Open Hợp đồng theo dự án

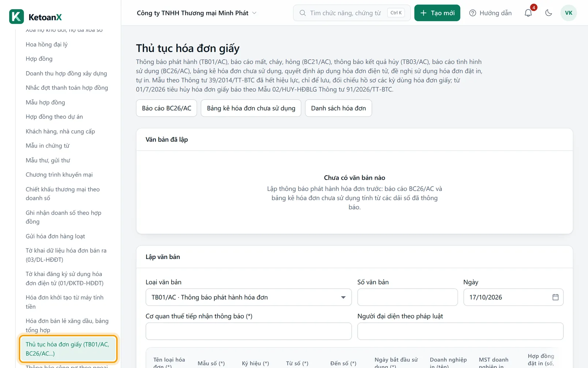pos(54,117)
